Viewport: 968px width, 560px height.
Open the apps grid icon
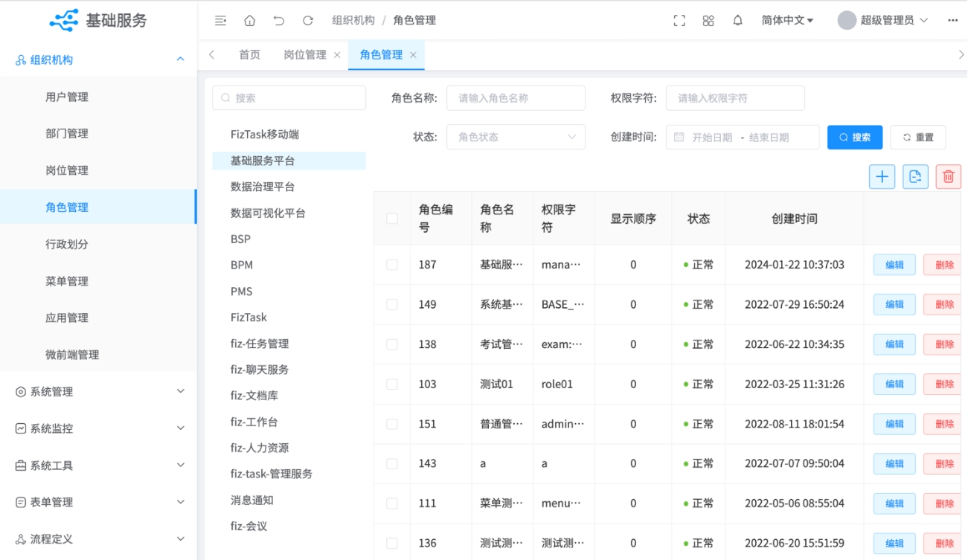[708, 21]
